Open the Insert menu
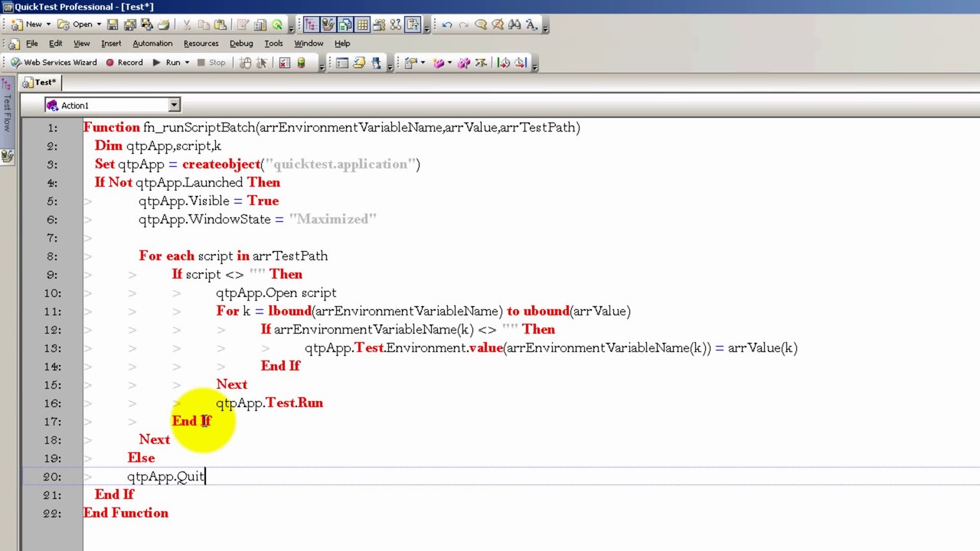The width and height of the screenshot is (980, 551). [x=111, y=44]
